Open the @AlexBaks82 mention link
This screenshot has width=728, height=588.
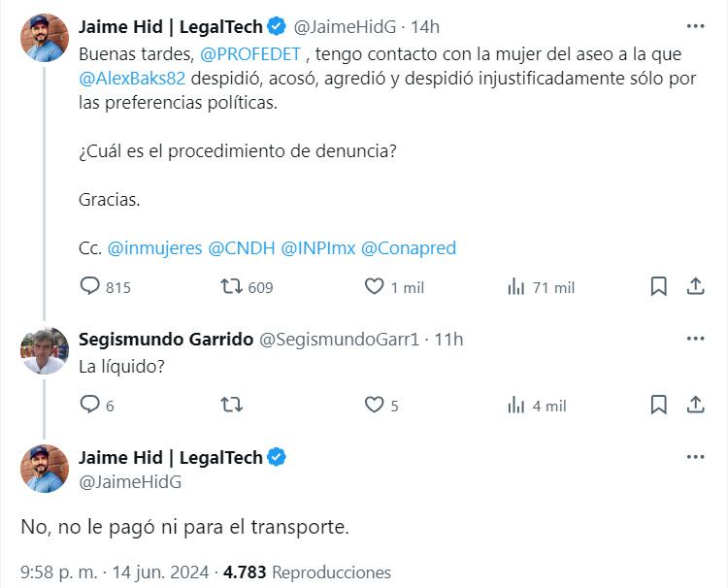[135, 80]
